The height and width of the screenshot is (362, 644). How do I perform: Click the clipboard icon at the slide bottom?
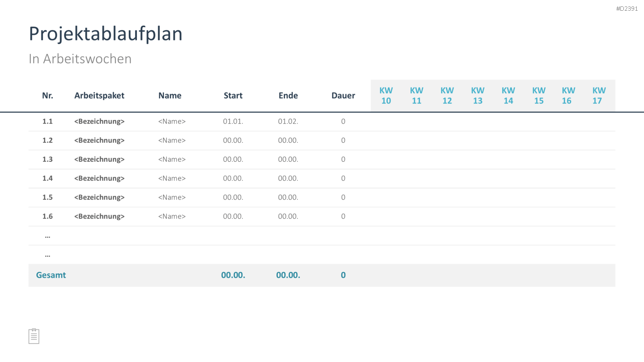pyautogui.click(x=34, y=336)
